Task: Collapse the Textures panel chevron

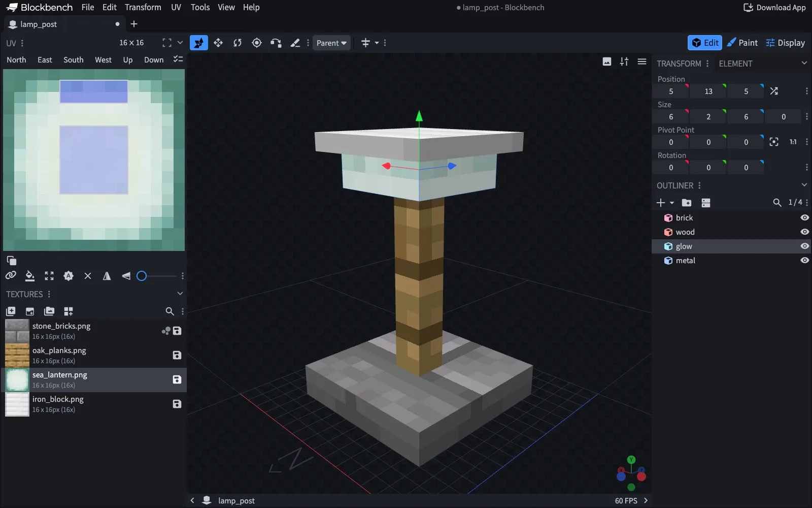Action: tap(180, 294)
